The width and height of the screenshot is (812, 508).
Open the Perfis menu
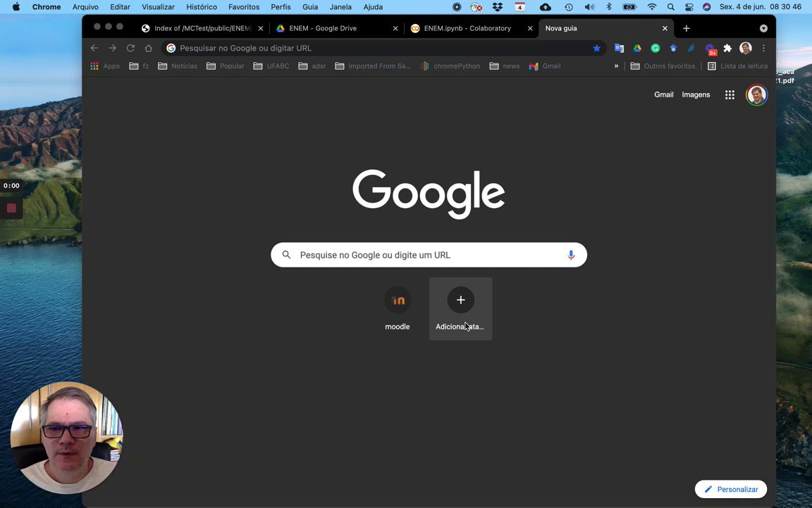(x=281, y=7)
